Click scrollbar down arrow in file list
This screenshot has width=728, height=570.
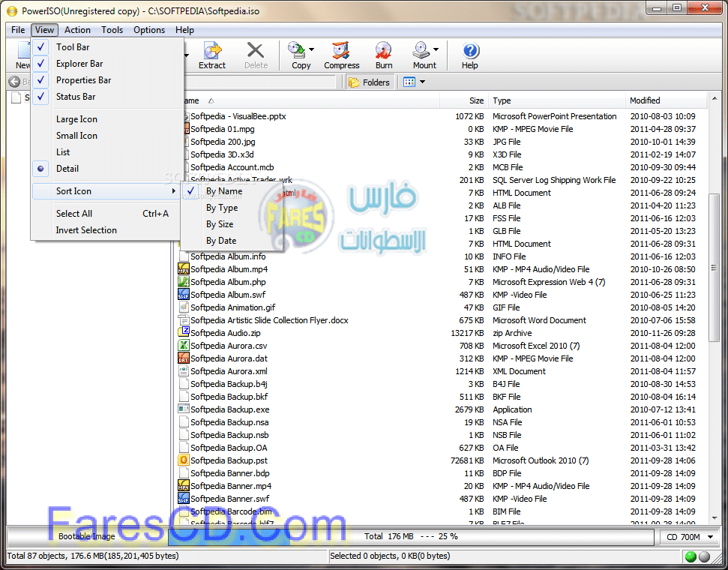(715, 517)
